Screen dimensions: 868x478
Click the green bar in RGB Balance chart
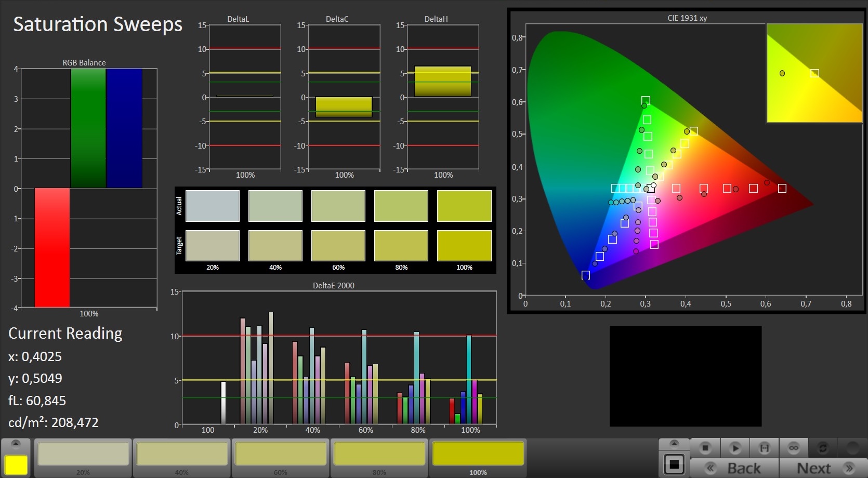[88, 128]
